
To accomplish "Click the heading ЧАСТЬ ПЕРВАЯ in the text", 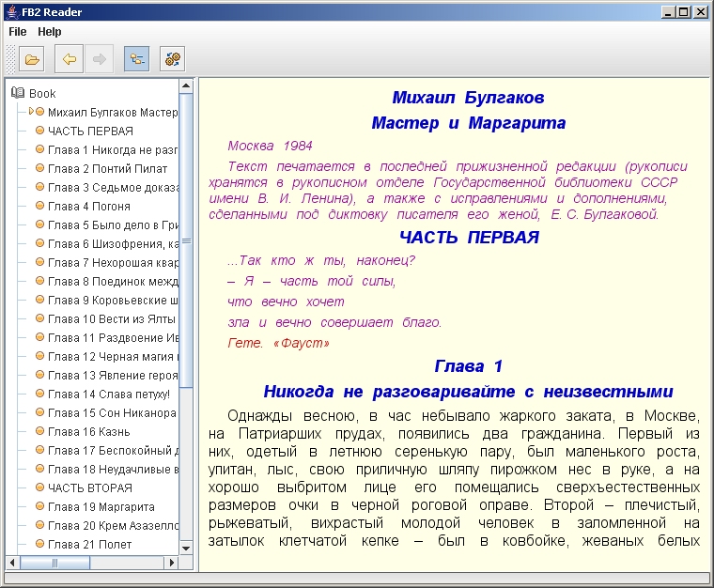I will pyautogui.click(x=469, y=237).
